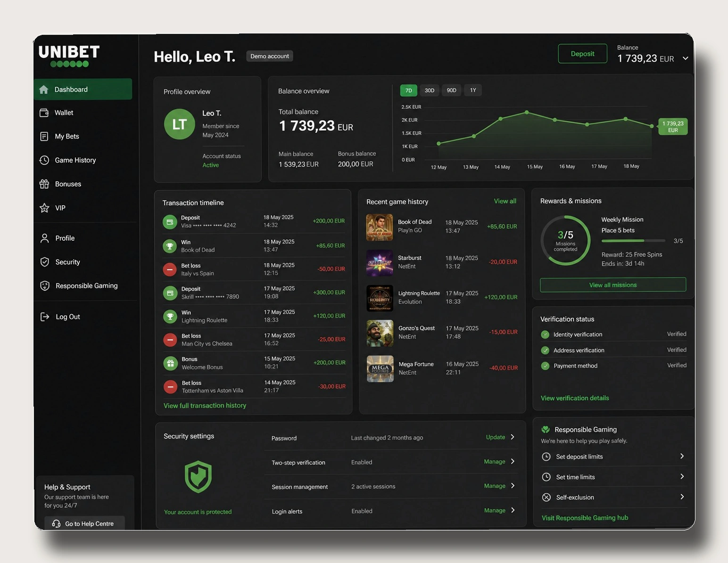Click the 1 739,23 EUR chart endpoint label
This screenshot has height=563, width=728.
click(673, 127)
